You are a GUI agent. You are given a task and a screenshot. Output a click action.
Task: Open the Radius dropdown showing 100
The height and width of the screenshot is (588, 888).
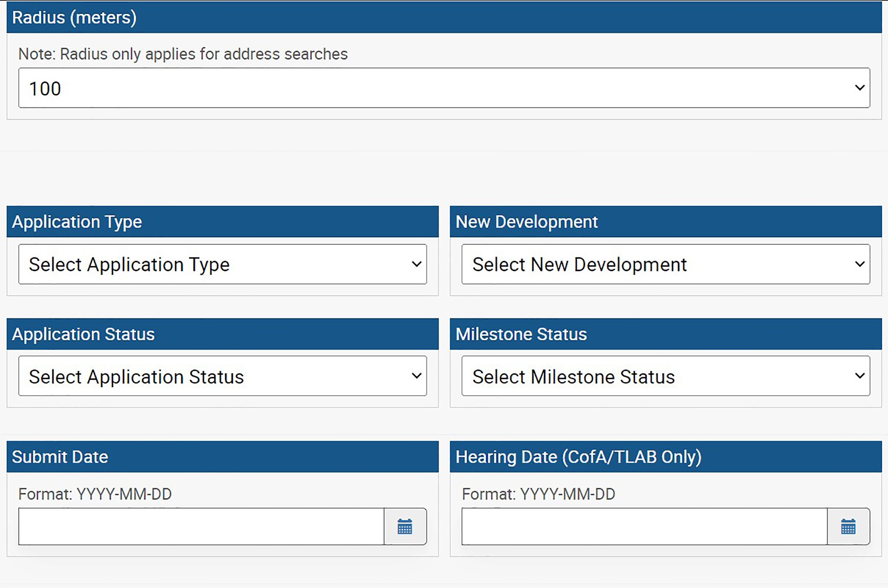click(444, 88)
